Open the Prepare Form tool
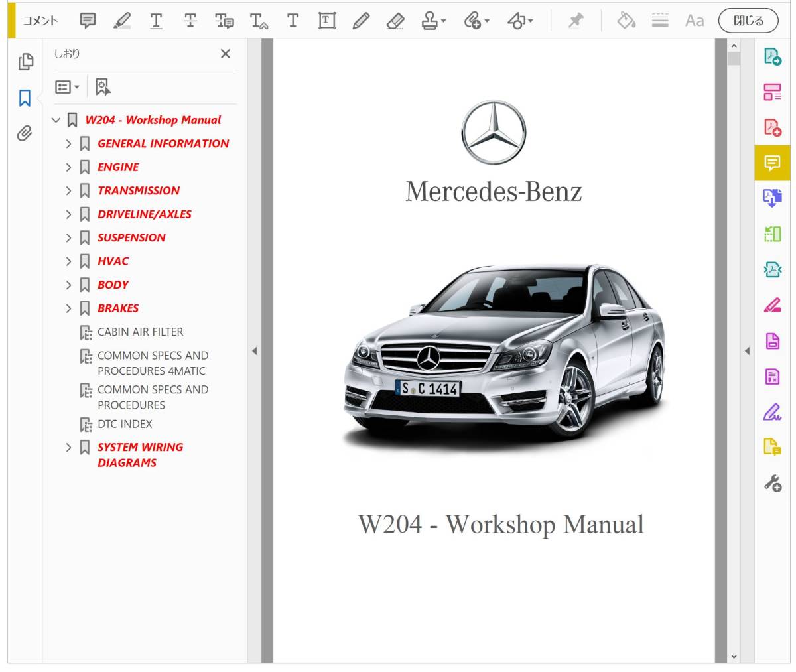Screen dimensions: 796x672 (772, 377)
